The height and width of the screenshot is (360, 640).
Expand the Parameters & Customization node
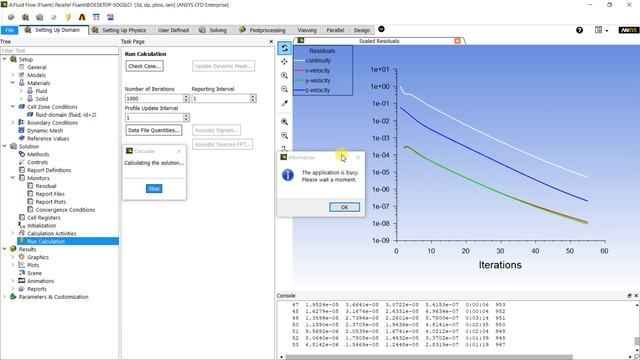pos(4,297)
